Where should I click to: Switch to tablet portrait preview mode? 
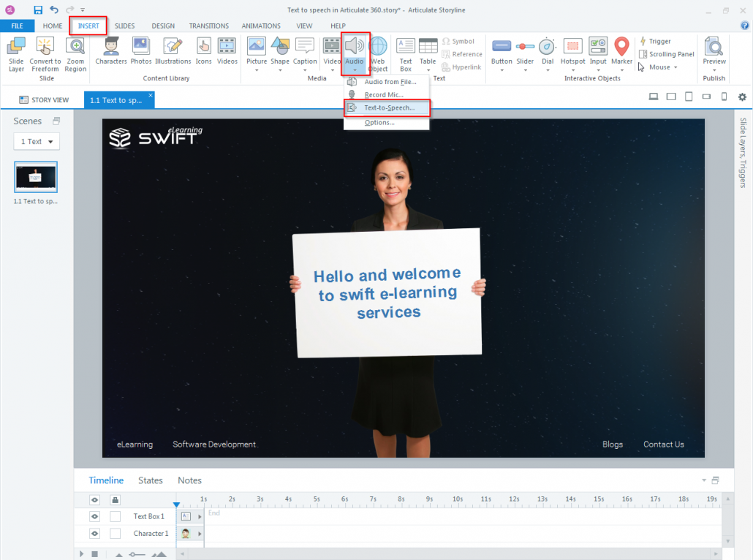(688, 96)
